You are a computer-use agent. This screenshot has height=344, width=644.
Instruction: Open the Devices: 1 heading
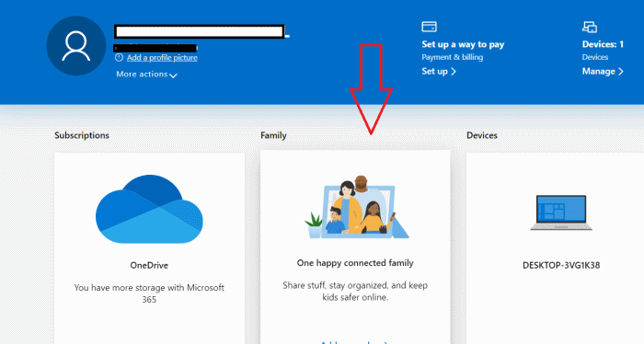click(x=603, y=44)
